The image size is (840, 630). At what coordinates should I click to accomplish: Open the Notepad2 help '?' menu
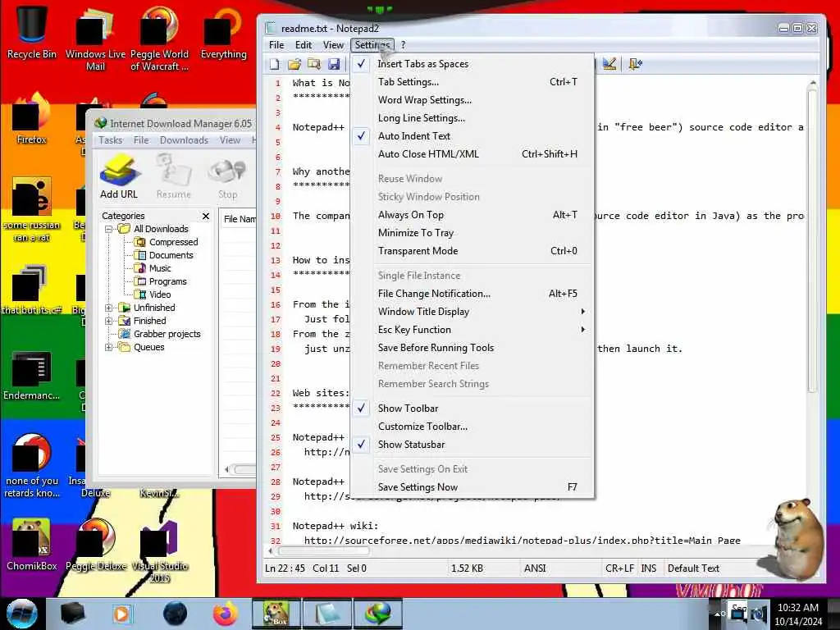(x=404, y=45)
